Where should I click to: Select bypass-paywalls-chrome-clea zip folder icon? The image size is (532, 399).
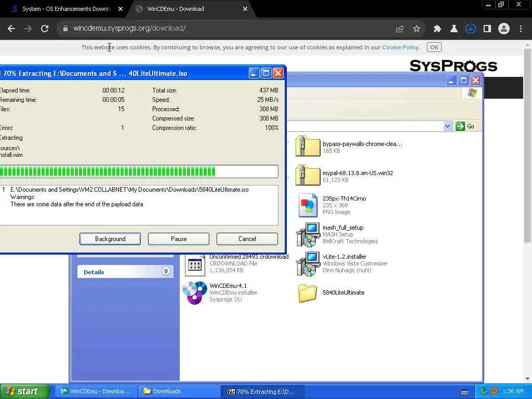[x=308, y=146]
